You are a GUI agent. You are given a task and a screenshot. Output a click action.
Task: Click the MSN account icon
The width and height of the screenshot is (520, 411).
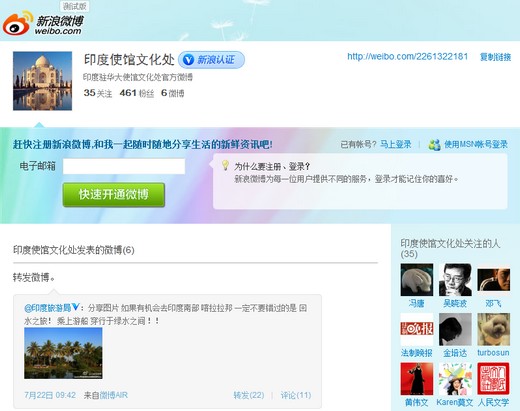point(434,145)
